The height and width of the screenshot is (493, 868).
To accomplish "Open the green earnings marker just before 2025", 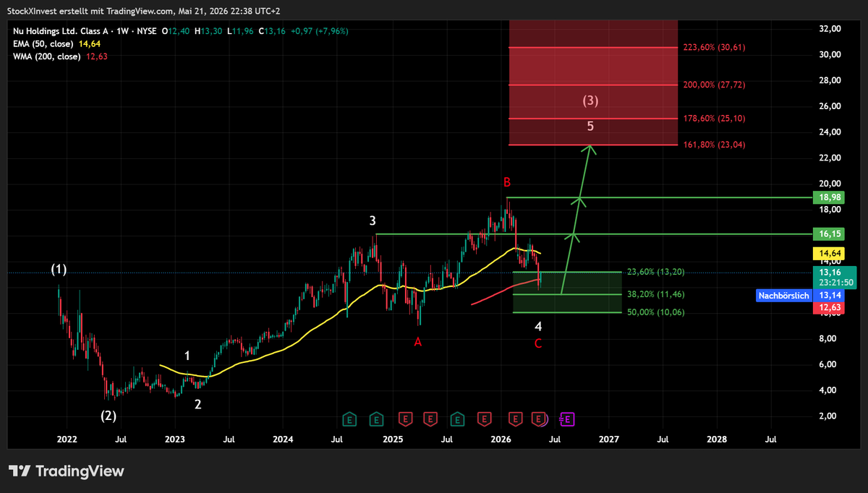I will coord(377,419).
